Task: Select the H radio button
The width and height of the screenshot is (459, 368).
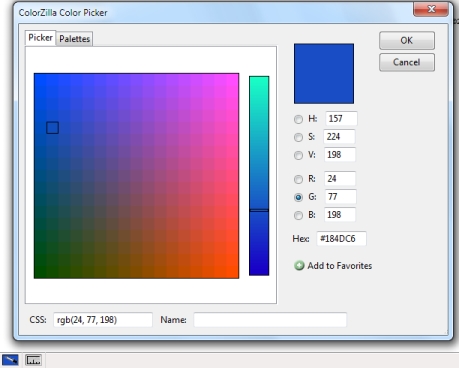Action: [298, 119]
